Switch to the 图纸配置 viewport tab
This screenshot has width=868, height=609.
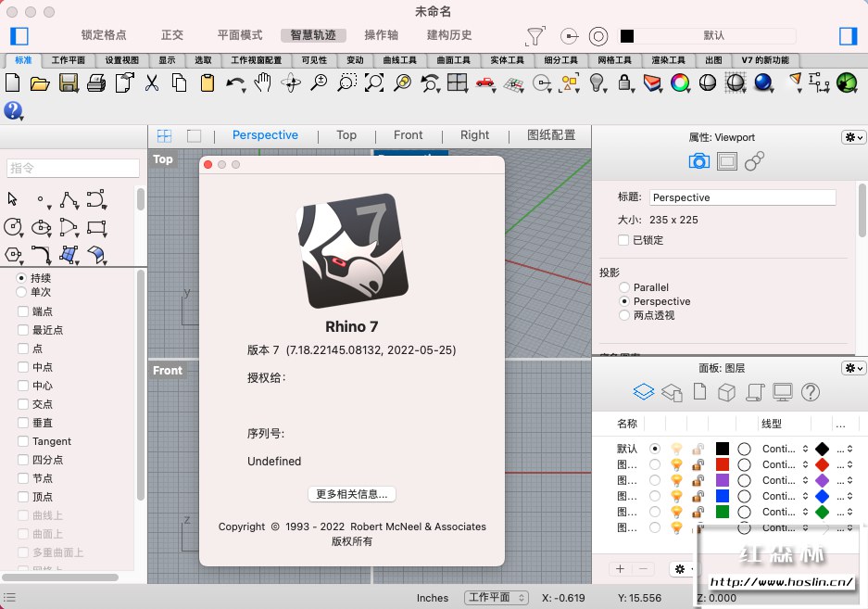coord(551,135)
